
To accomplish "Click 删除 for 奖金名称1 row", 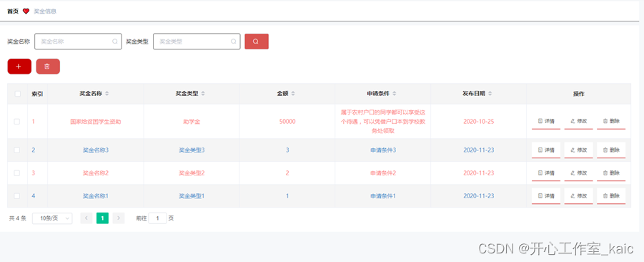I will pos(610,196).
